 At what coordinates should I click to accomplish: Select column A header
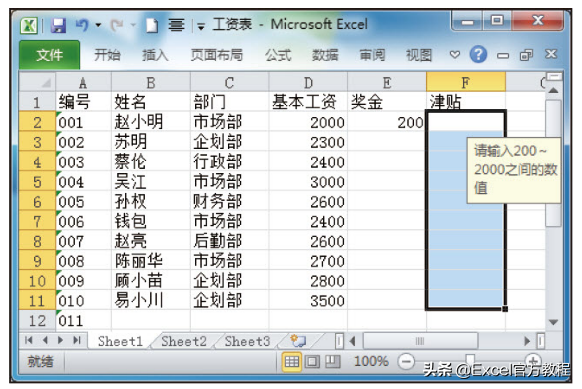tap(83, 82)
